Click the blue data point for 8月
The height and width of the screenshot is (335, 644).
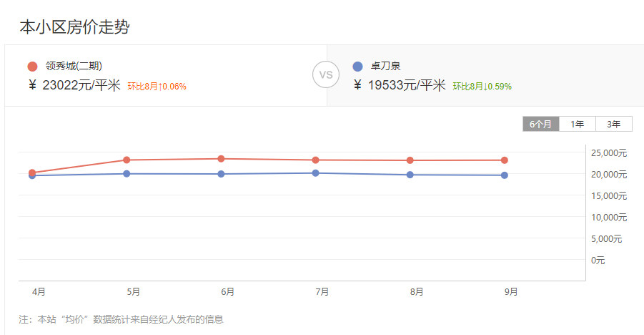[x=410, y=175]
